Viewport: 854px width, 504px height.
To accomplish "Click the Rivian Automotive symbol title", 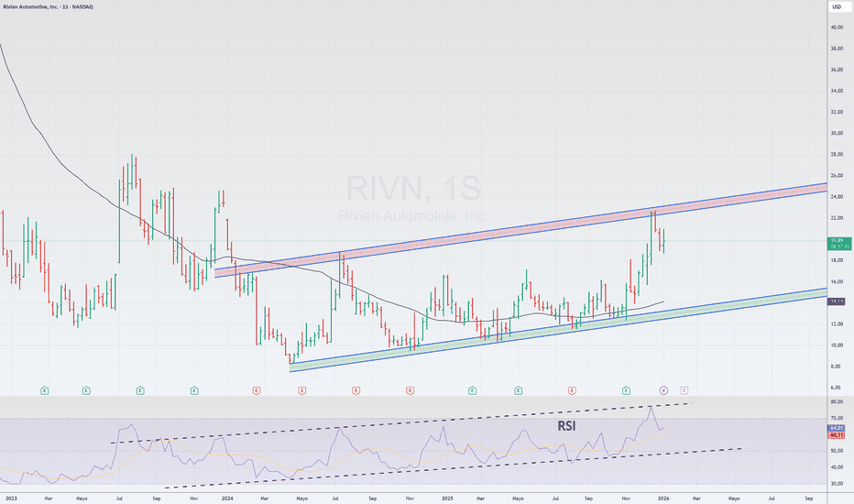I will click(x=48, y=7).
